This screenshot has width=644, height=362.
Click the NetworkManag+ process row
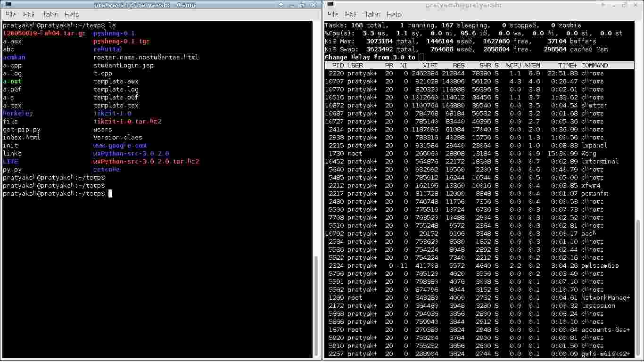click(x=479, y=298)
